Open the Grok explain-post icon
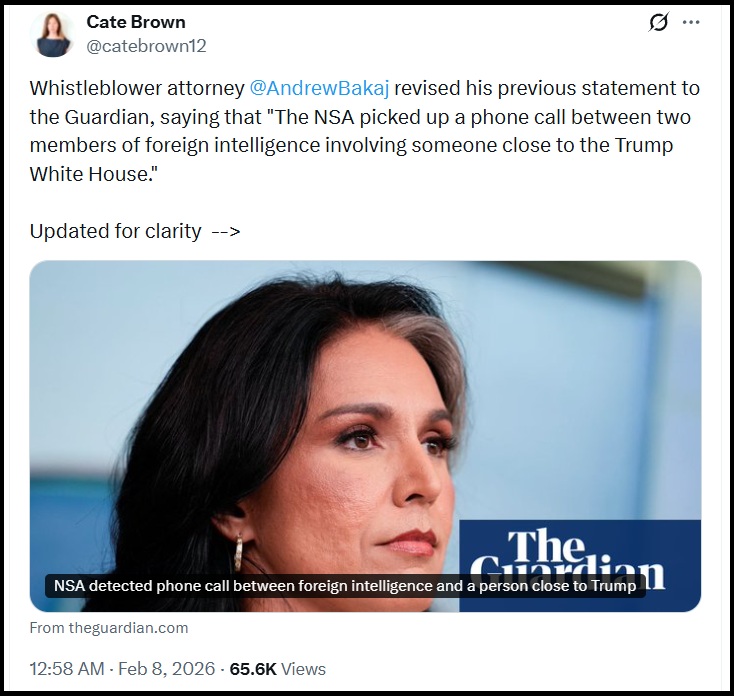The width and height of the screenshot is (734, 696). [x=659, y=22]
